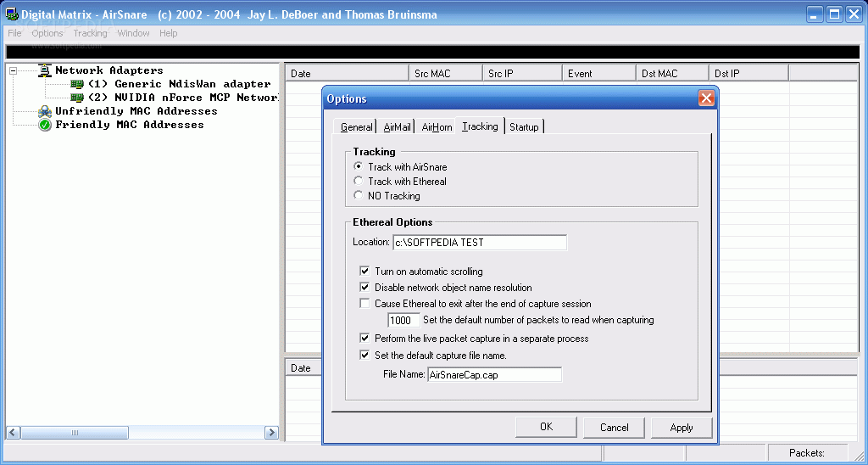Image resolution: width=868 pixels, height=465 pixels.
Task: Uncheck Set the default capture file name
Action: click(364, 356)
